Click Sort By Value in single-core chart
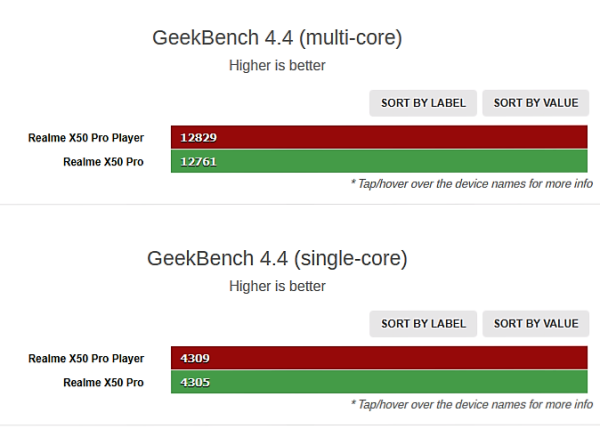This screenshot has width=600, height=429. (x=536, y=324)
